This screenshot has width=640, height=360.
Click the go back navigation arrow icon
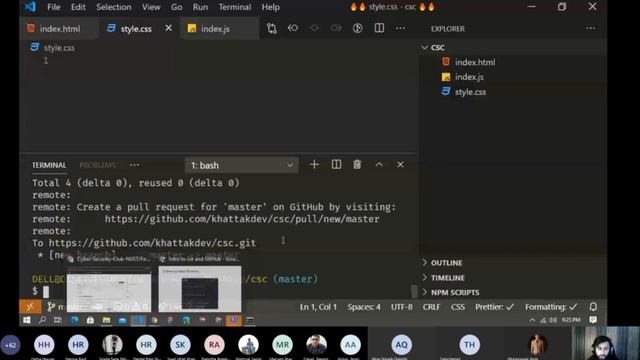pos(293,28)
